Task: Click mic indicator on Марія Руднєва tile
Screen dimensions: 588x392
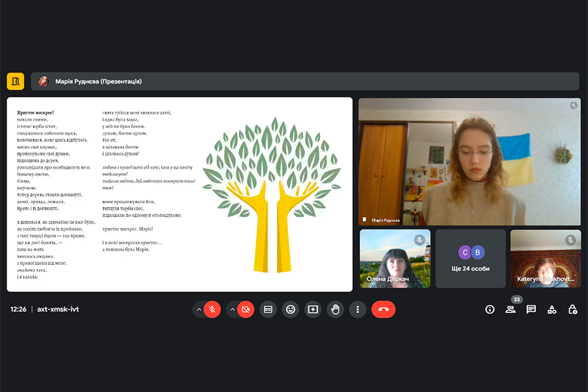Action: [x=574, y=105]
